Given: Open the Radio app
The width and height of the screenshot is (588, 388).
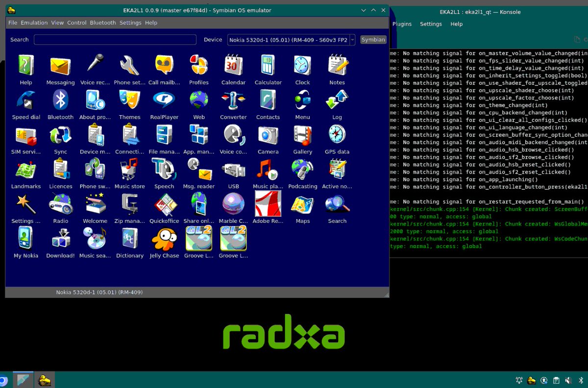Looking at the screenshot, I should click(60, 205).
